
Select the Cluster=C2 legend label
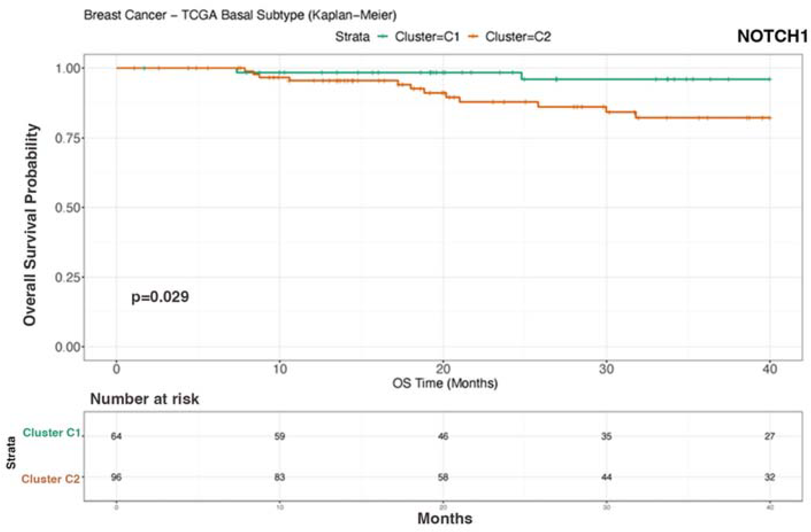[x=518, y=37]
